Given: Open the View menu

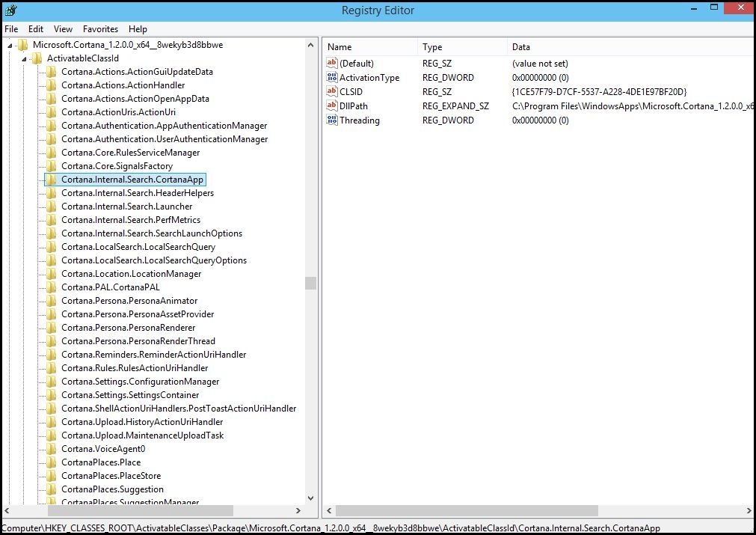Looking at the screenshot, I should 63,29.
